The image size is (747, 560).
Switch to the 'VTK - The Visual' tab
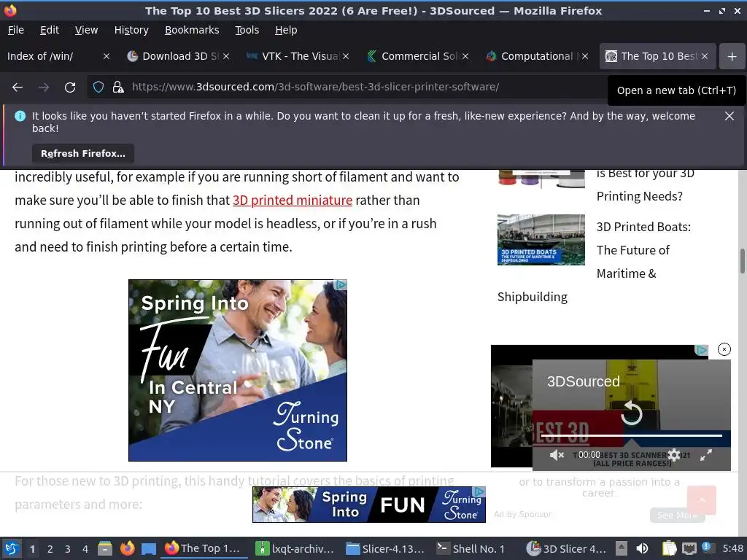pyautogui.click(x=298, y=56)
